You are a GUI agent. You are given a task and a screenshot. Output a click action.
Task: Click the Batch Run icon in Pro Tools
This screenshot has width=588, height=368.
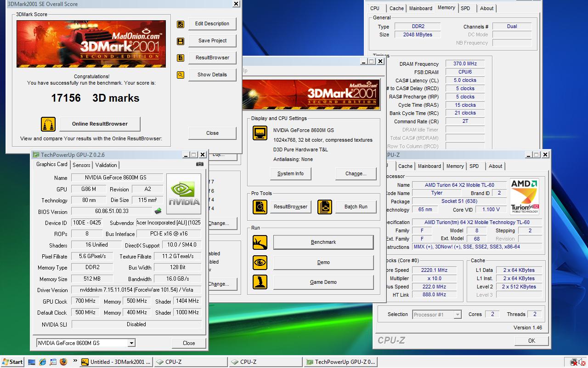[x=325, y=207]
